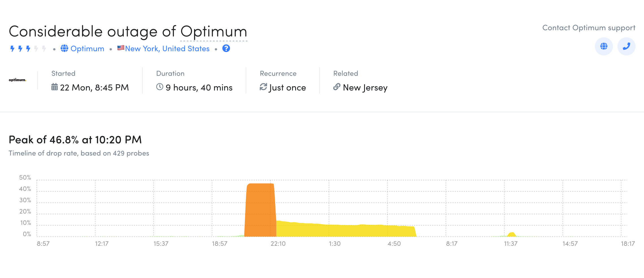Click the orange peak area in the chart
The width and height of the screenshot is (644, 278).
coord(260,211)
